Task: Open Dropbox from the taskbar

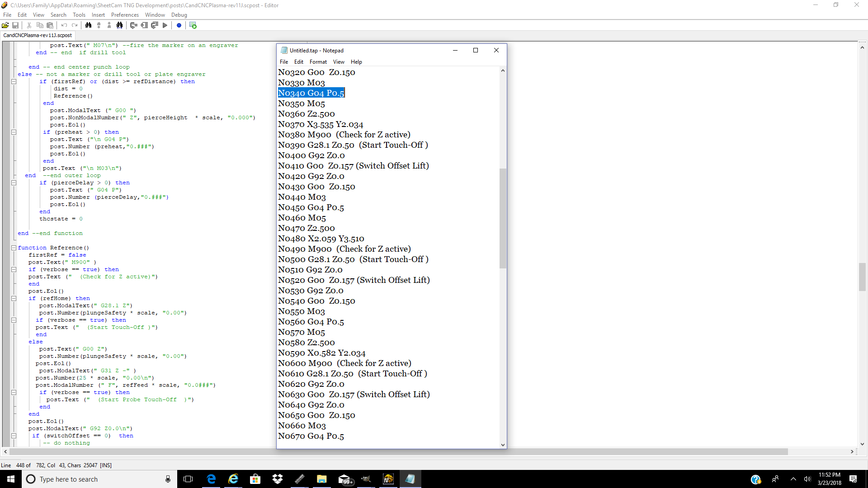Action: click(x=277, y=479)
